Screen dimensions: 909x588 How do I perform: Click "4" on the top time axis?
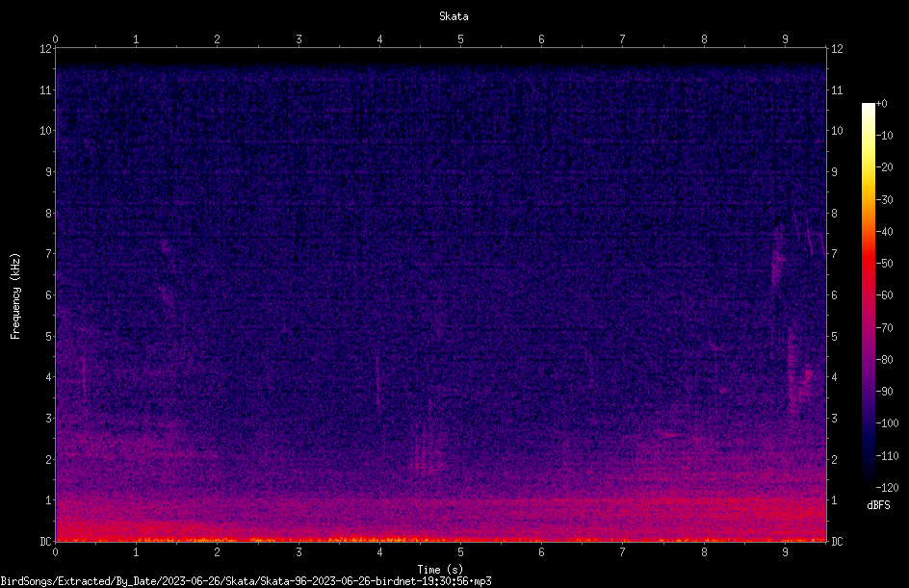[379, 39]
